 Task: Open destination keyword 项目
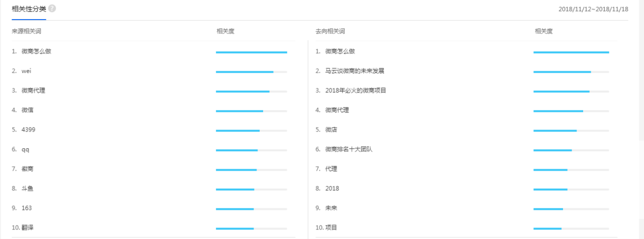tap(332, 227)
